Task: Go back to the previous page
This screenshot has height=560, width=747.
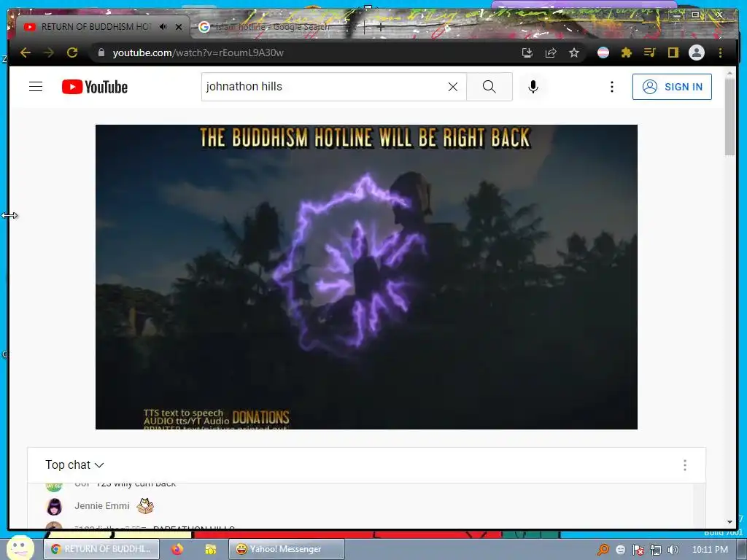Action: click(x=26, y=52)
